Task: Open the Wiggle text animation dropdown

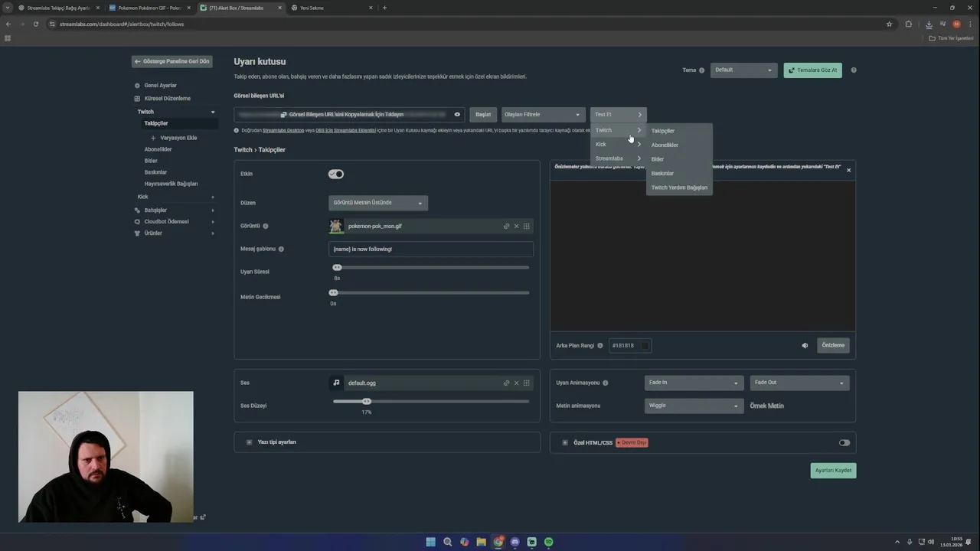Action: pyautogui.click(x=694, y=406)
